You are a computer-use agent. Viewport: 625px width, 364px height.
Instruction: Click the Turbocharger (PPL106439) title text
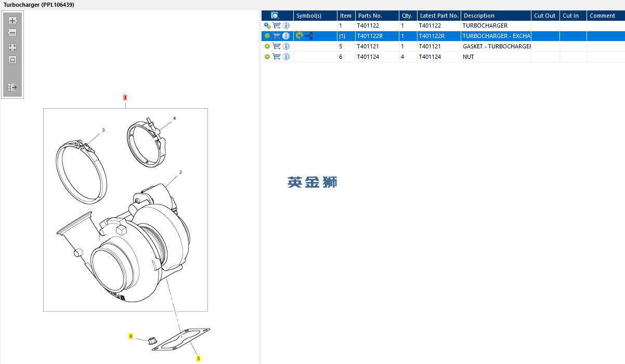[x=39, y=5]
